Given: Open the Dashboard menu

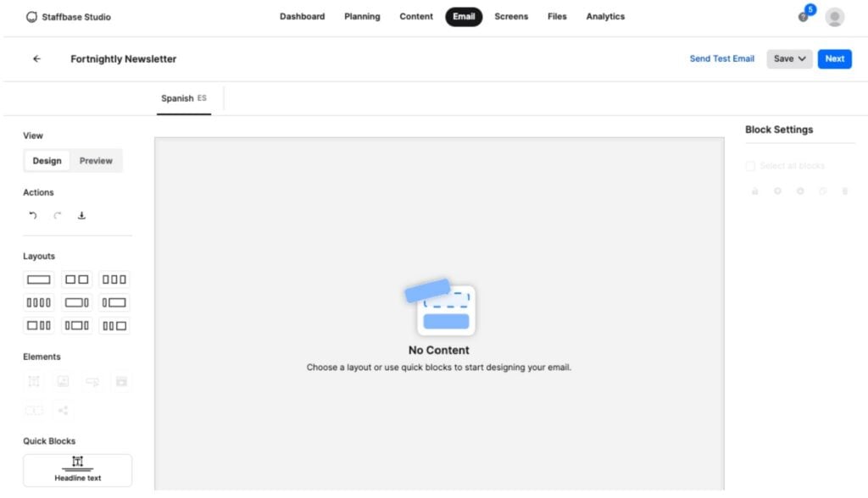Looking at the screenshot, I should [x=303, y=17].
